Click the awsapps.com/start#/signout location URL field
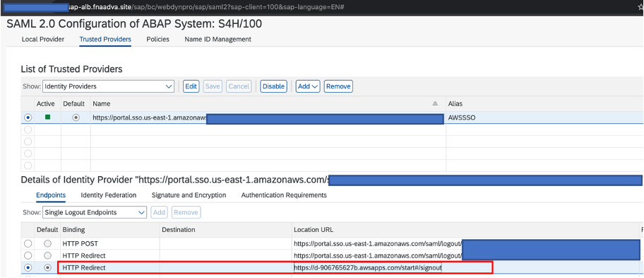The height and width of the screenshot is (278, 644). 368,267
